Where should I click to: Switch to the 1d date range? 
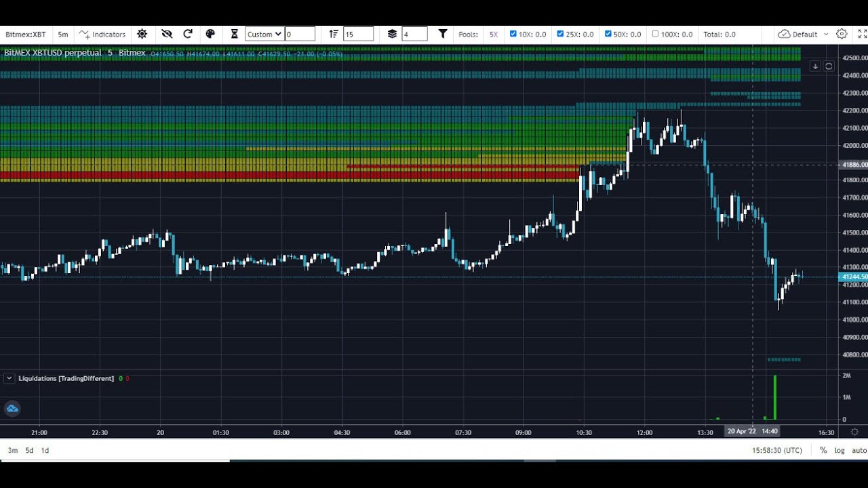tap(45, 450)
